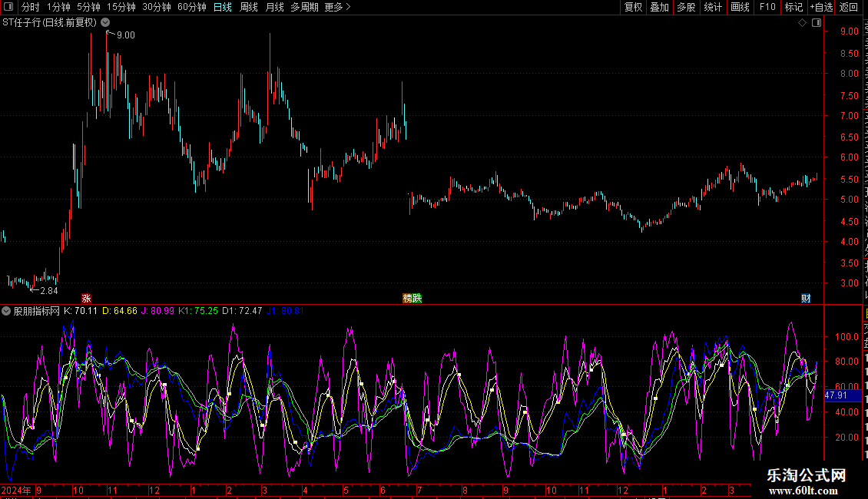Click the 返回 back button

click(x=849, y=7)
